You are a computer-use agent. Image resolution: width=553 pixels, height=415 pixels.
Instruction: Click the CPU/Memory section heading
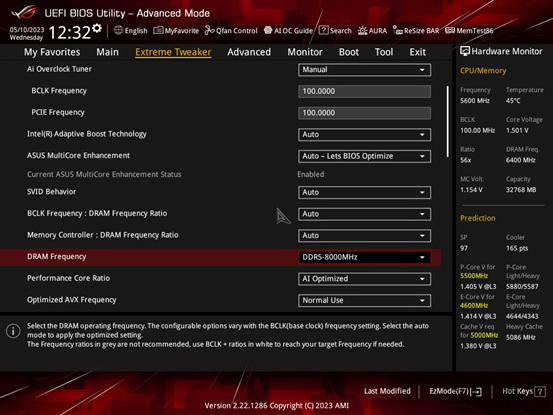[x=483, y=71]
